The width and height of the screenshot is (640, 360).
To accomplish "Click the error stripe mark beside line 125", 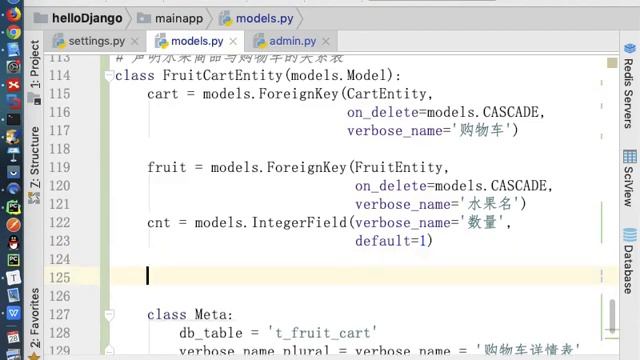I will (x=602, y=277).
